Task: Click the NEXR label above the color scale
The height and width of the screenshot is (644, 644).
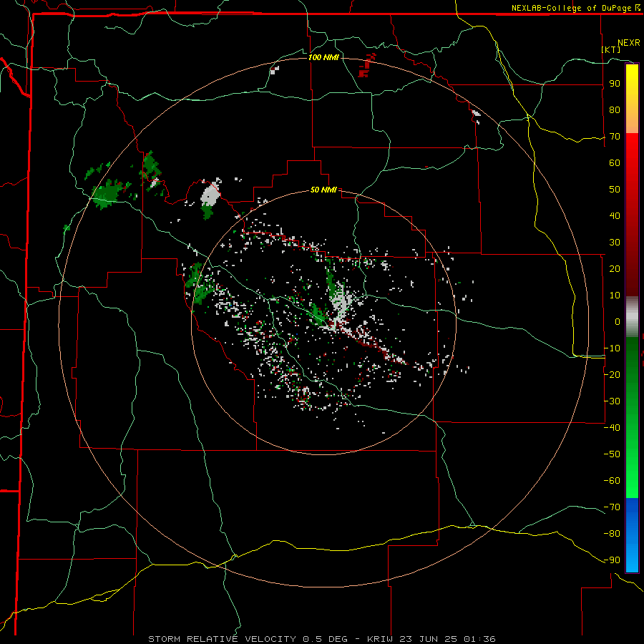Action: (628, 43)
